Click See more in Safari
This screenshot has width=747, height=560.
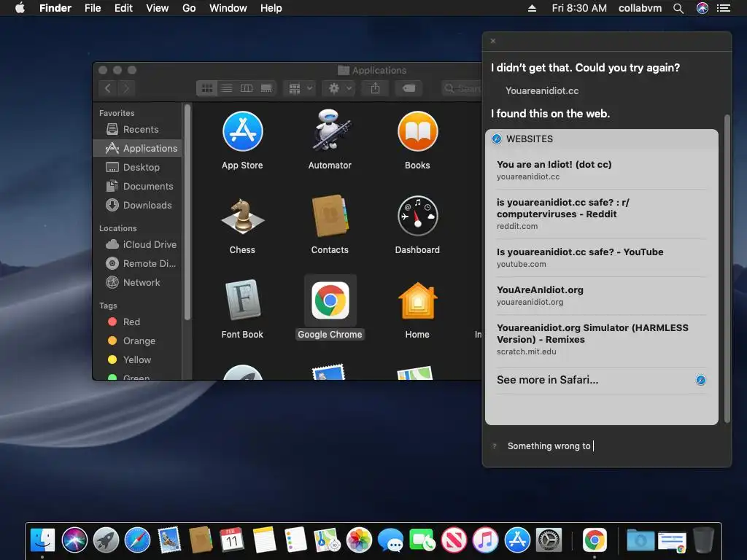pyautogui.click(x=602, y=380)
